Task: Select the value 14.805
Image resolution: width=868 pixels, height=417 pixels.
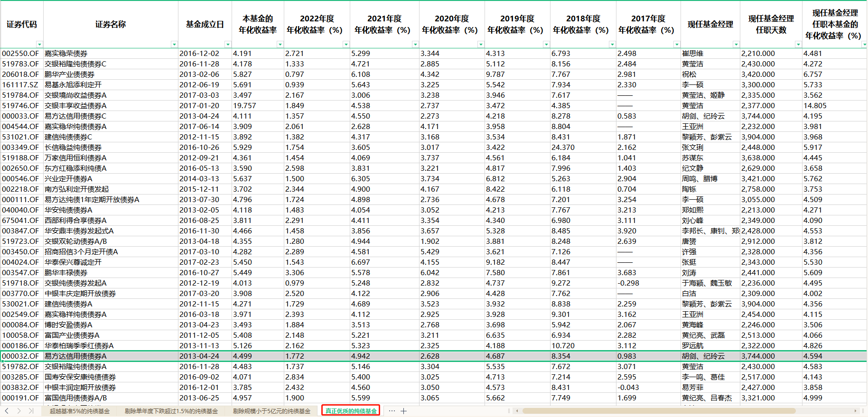Action: click(834, 106)
